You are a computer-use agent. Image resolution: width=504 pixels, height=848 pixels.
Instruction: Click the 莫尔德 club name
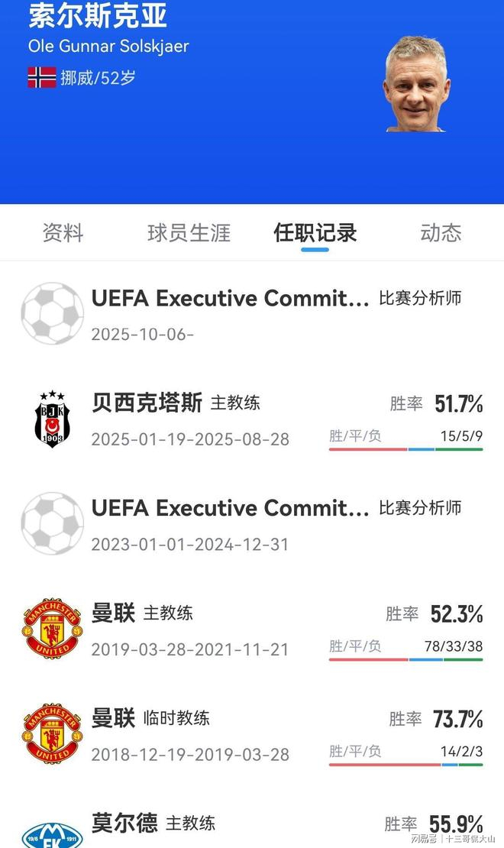pyautogui.click(x=124, y=823)
